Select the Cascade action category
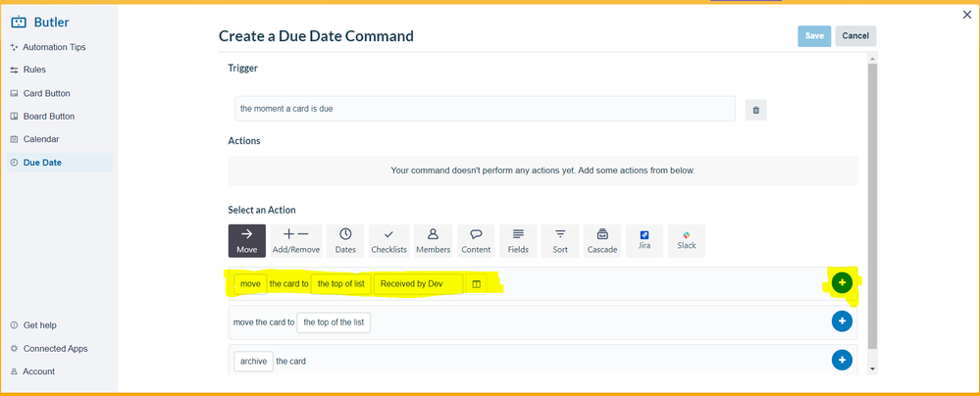Viewport: 980px width, 396px height. pyautogui.click(x=602, y=241)
